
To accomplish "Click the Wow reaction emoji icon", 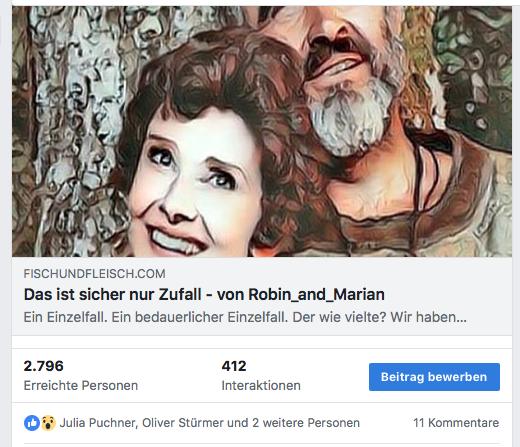I will (x=48, y=423).
